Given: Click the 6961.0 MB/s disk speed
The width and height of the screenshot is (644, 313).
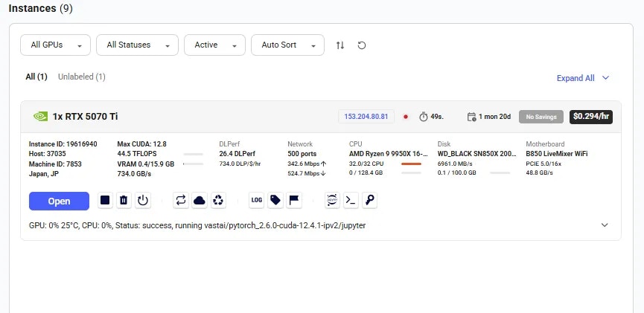Looking at the screenshot, I should [455, 164].
